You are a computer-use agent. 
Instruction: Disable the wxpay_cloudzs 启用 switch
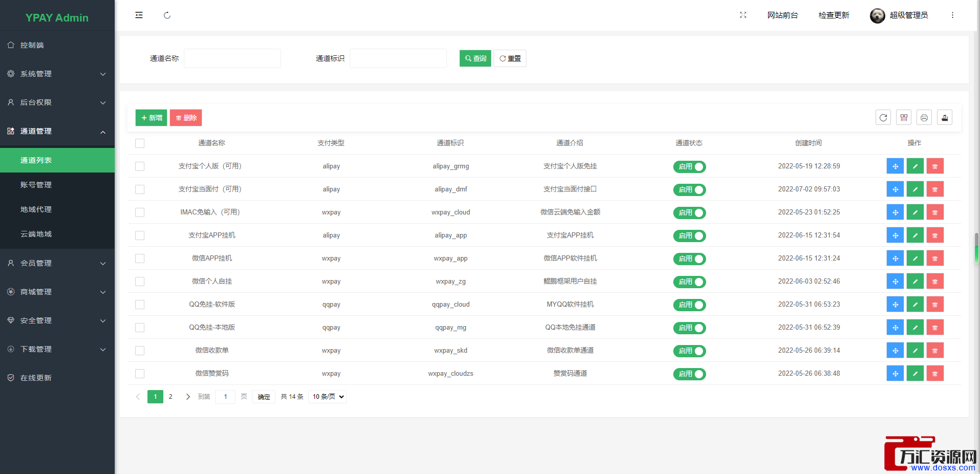point(689,374)
